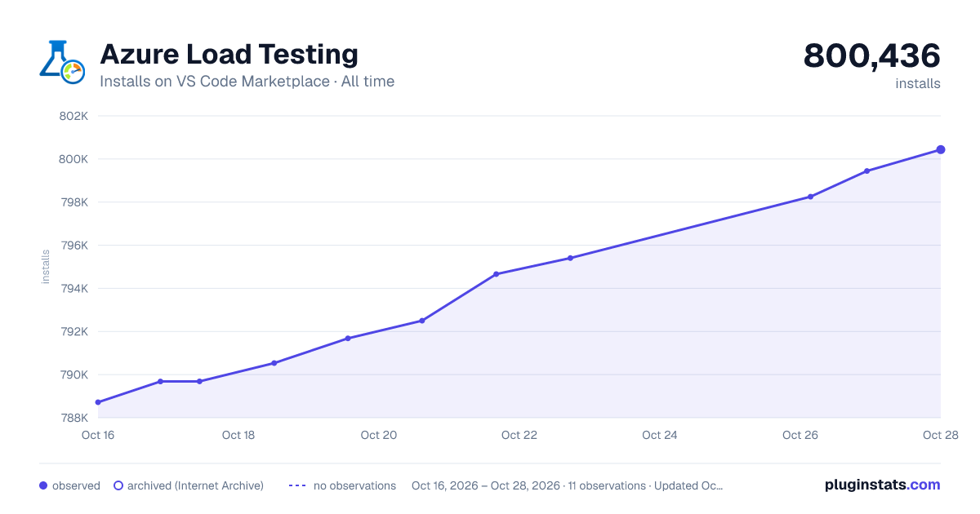Click the no observations dashed legend
Viewport: 980px width, 514px height.
pyautogui.click(x=297, y=485)
